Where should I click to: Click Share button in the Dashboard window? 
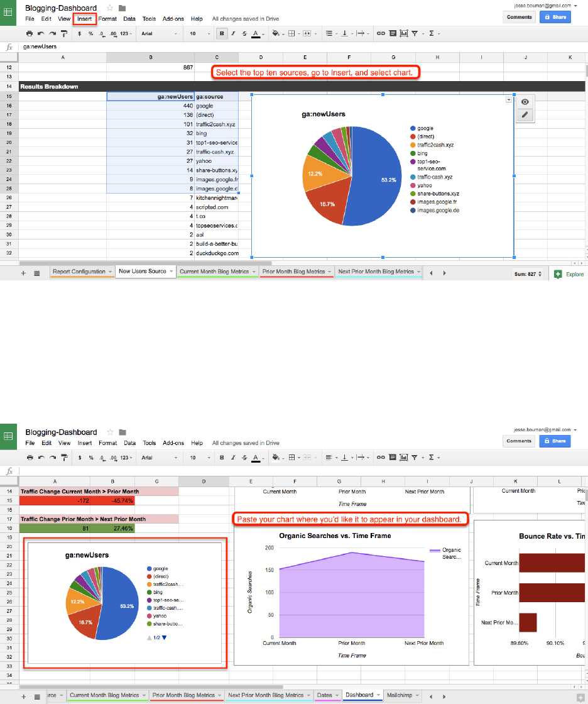click(x=555, y=441)
